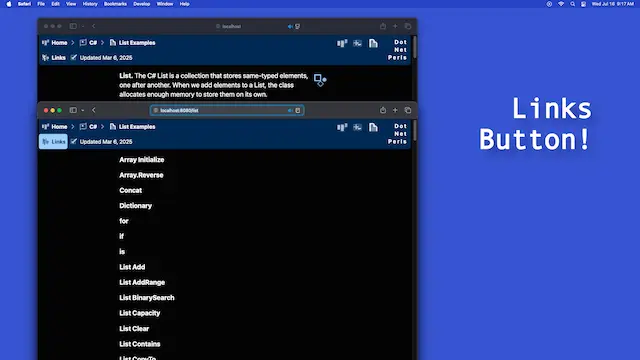Open the Array Initialize link
This screenshot has height=360, width=640.
coord(142,160)
